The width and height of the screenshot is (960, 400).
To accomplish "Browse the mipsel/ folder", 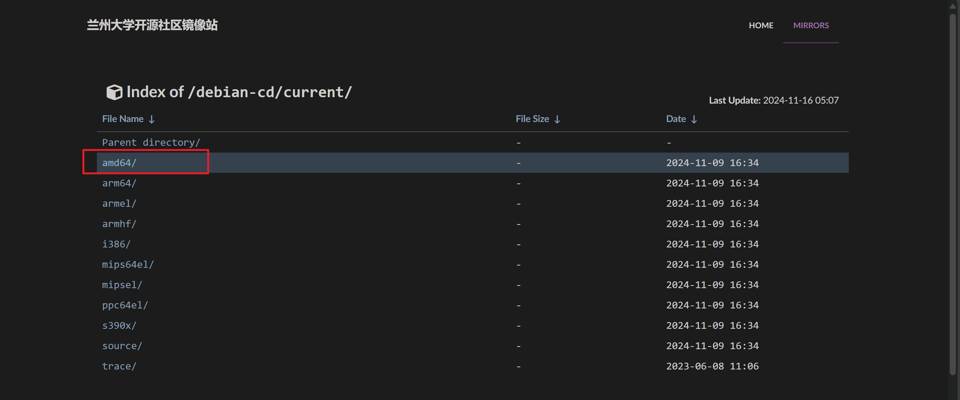I will click(122, 285).
